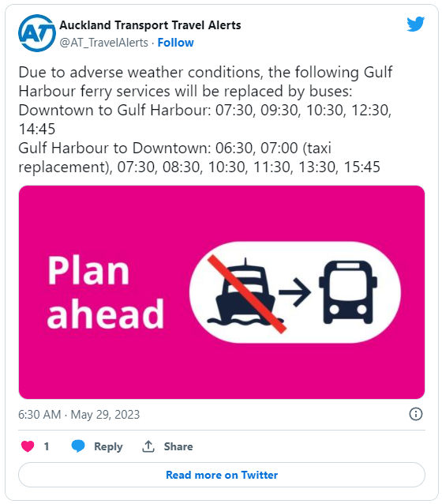Click the arrow between ferry and bus
The width and height of the screenshot is (442, 504).
click(294, 291)
